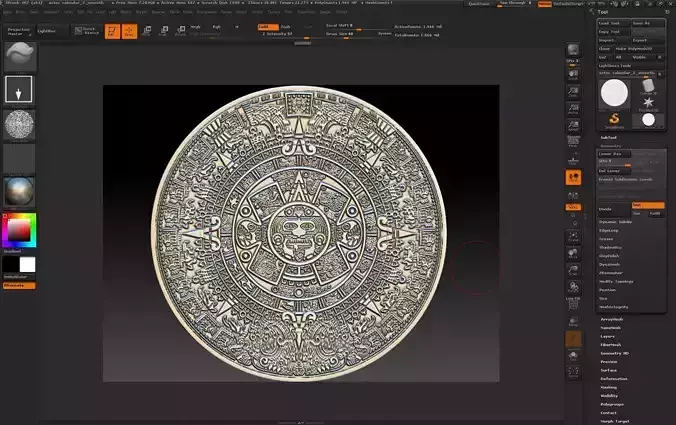Viewport: 676px width, 425px height.
Task: Click the AAHalf icon
Action: click(x=573, y=125)
